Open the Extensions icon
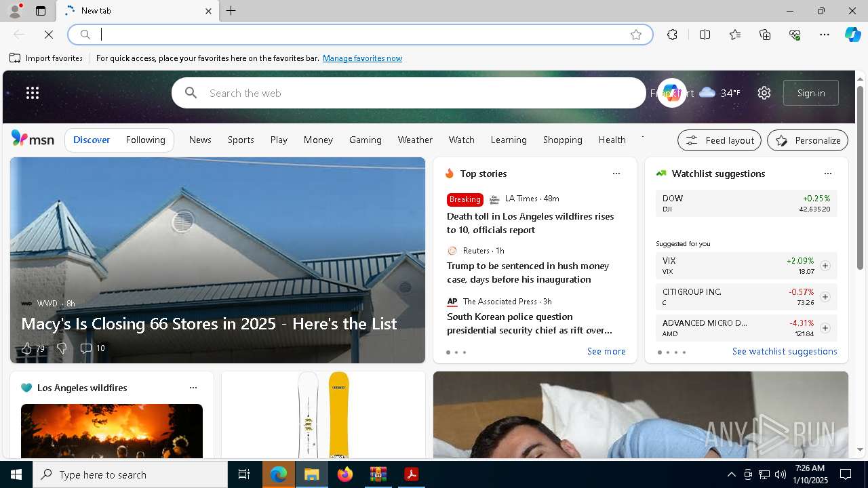 pos(672,35)
